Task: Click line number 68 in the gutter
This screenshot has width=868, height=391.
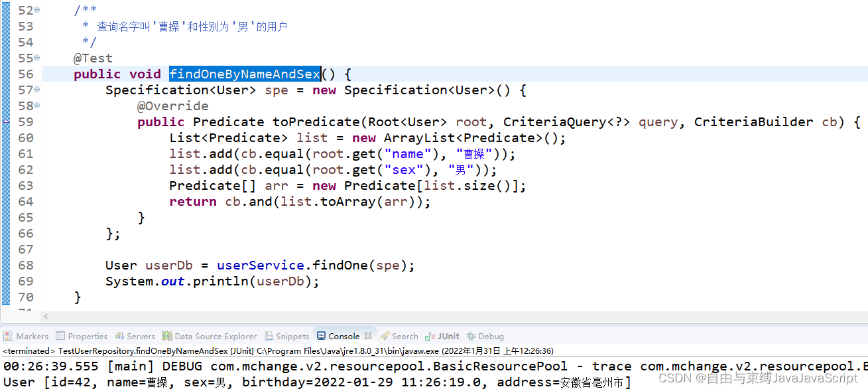Action: pyautogui.click(x=26, y=266)
